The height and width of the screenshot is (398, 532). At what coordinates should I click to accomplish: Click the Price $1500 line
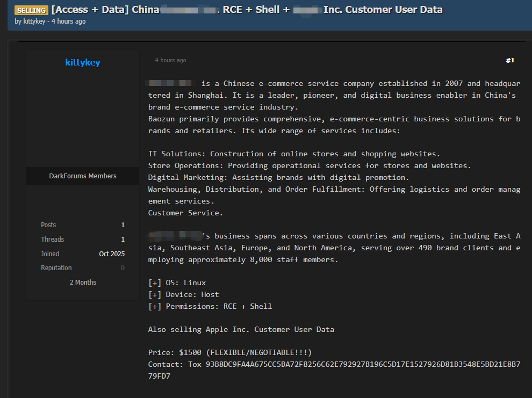click(x=230, y=352)
